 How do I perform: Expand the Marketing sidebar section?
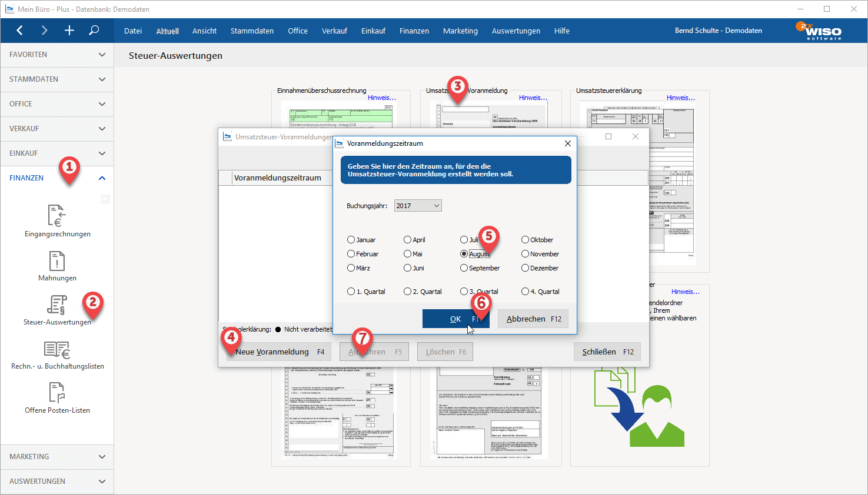(x=57, y=457)
